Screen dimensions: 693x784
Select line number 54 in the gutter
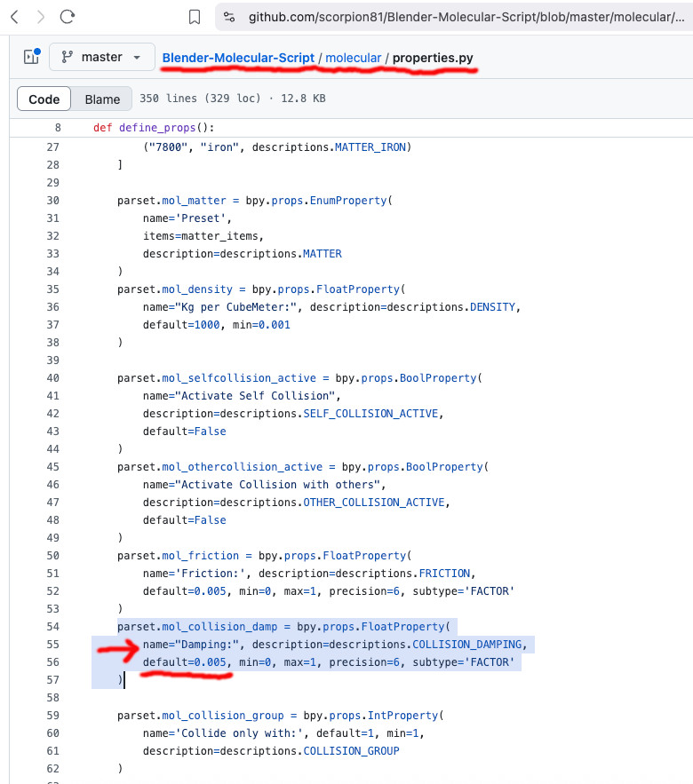[x=52, y=627]
